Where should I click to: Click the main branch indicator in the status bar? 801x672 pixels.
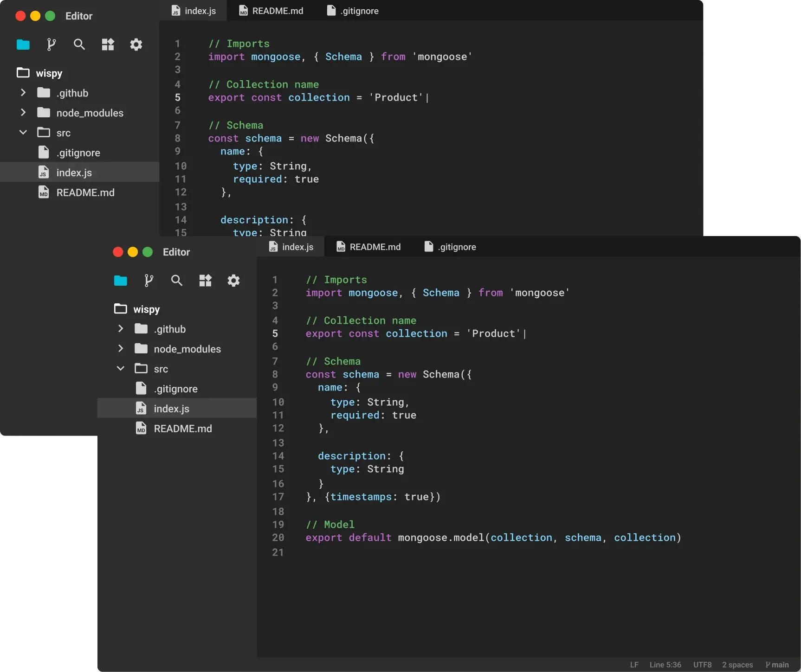pyautogui.click(x=777, y=665)
